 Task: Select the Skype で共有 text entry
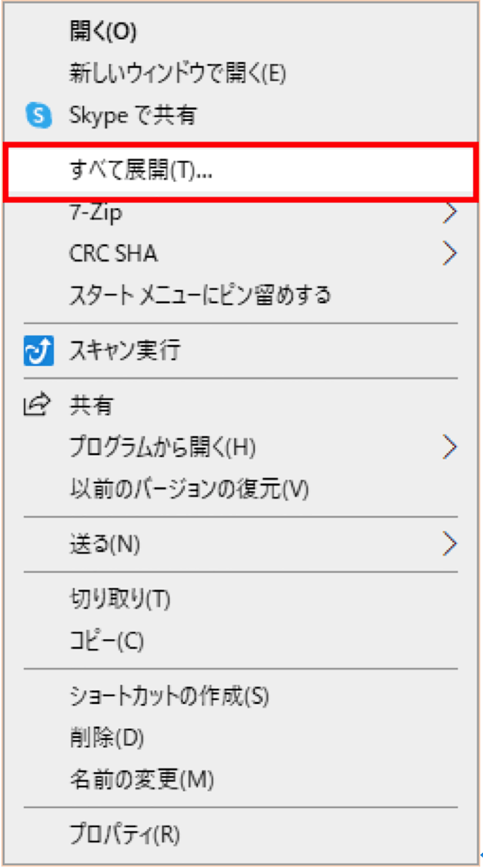click(x=133, y=115)
